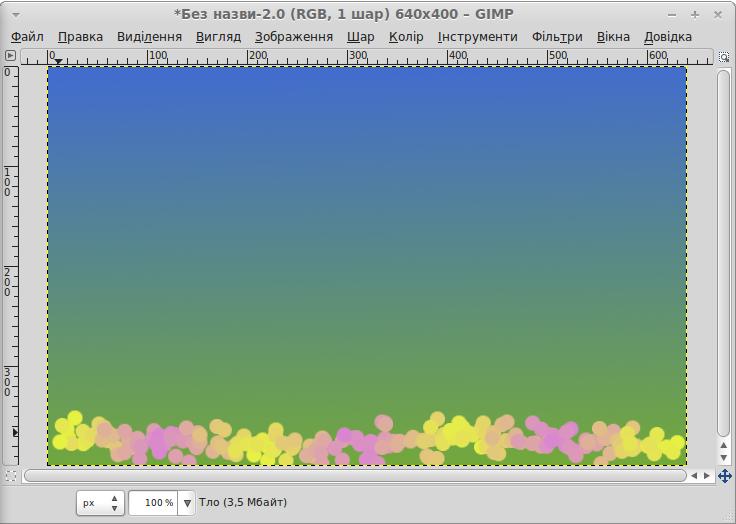Click the vertical scrollbar up arrow
The height and width of the screenshot is (524, 736).
click(723, 445)
